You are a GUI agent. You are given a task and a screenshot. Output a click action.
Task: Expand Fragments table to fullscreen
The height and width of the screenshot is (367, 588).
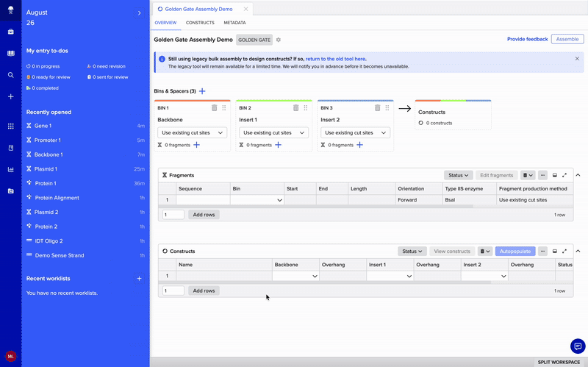point(564,175)
